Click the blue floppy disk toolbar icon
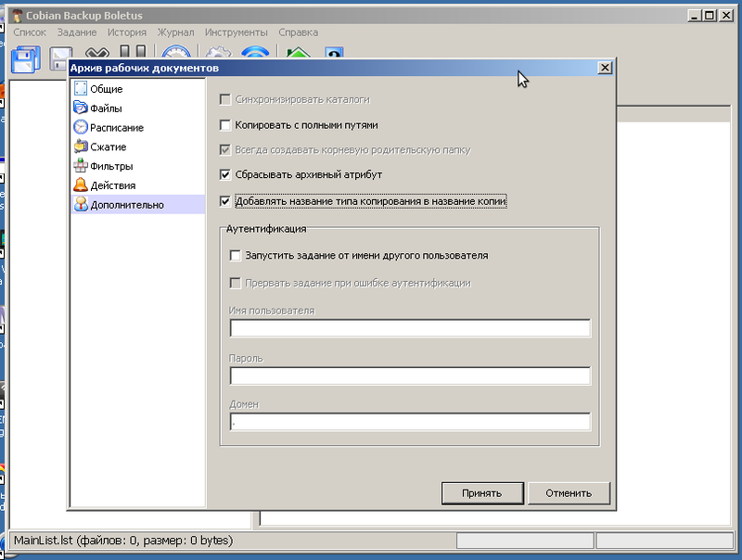Viewport: 742px width, 560px height. coord(24,59)
